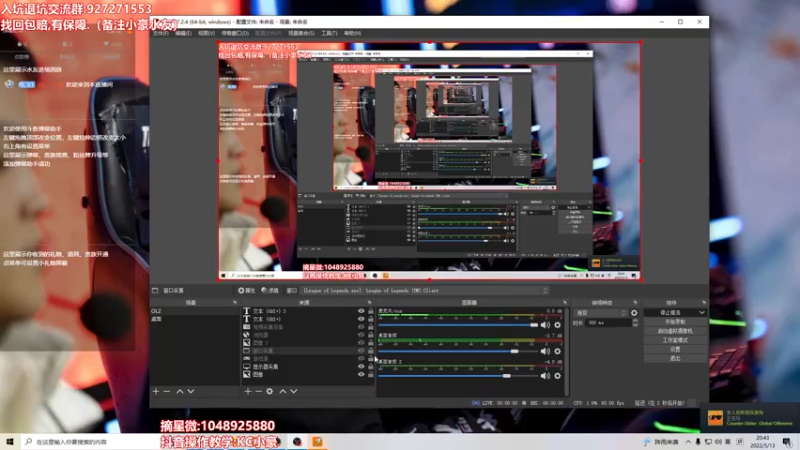Pop out the 来源 dock panel
This screenshot has height=450, width=800.
coord(370,303)
